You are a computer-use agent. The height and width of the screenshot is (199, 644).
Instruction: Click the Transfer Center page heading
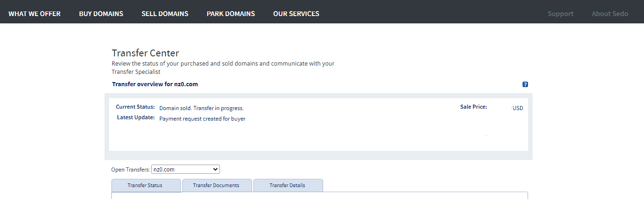[x=145, y=53]
